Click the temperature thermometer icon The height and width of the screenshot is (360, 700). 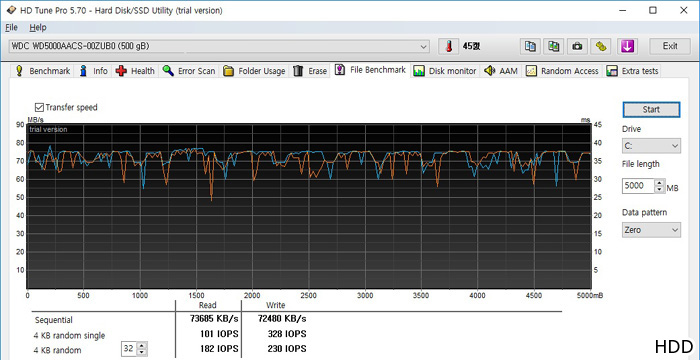point(449,46)
